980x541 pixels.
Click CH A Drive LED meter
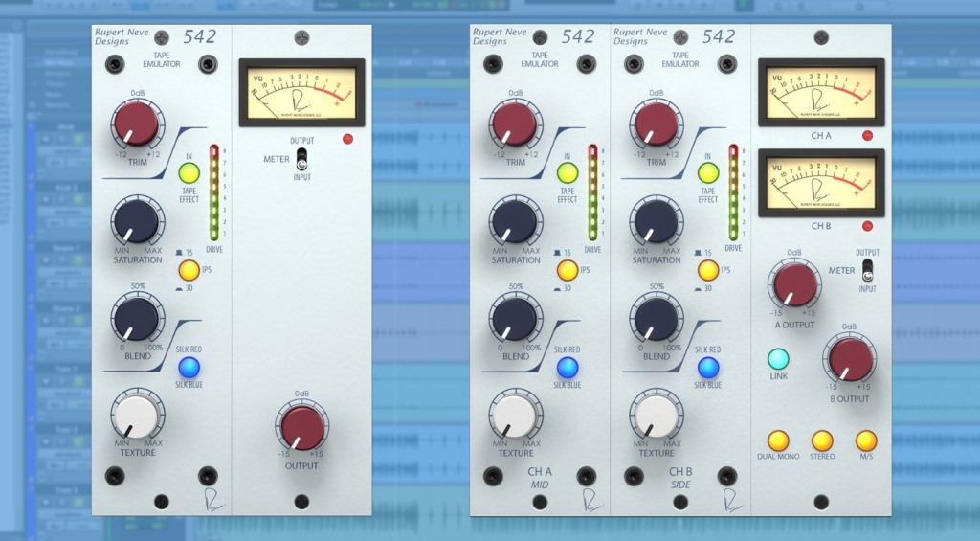[x=592, y=192]
